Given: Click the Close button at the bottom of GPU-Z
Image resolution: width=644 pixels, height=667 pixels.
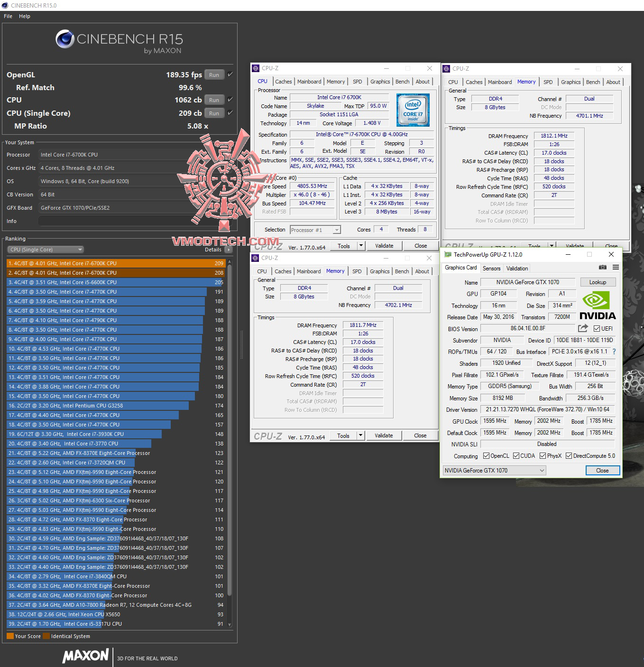Looking at the screenshot, I should tap(602, 471).
